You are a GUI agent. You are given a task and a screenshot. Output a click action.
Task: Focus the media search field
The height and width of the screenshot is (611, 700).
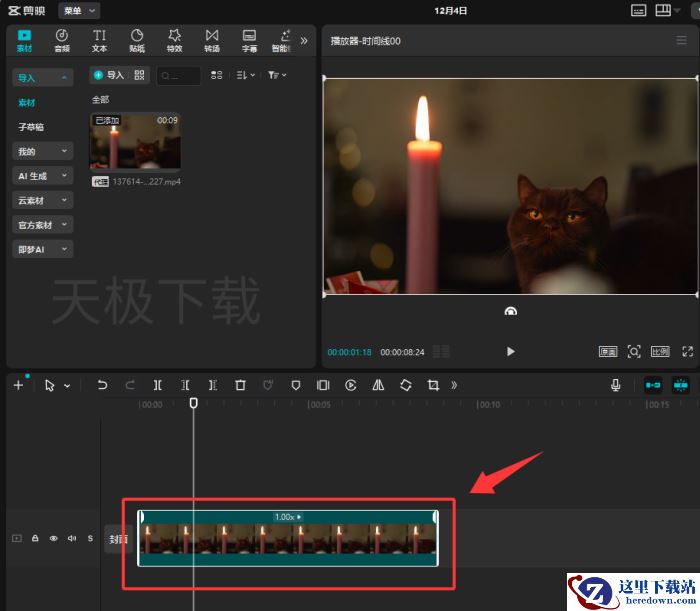tap(179, 76)
